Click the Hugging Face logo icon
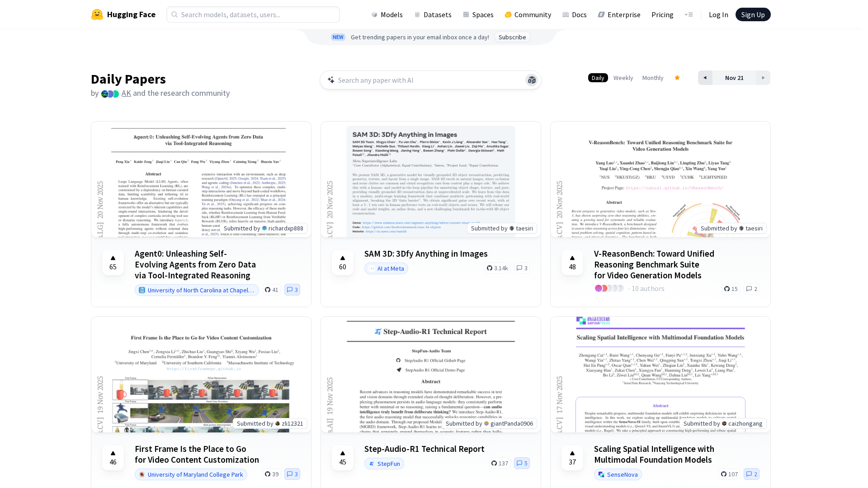This screenshot has height=488, width=868. tap(97, 14)
